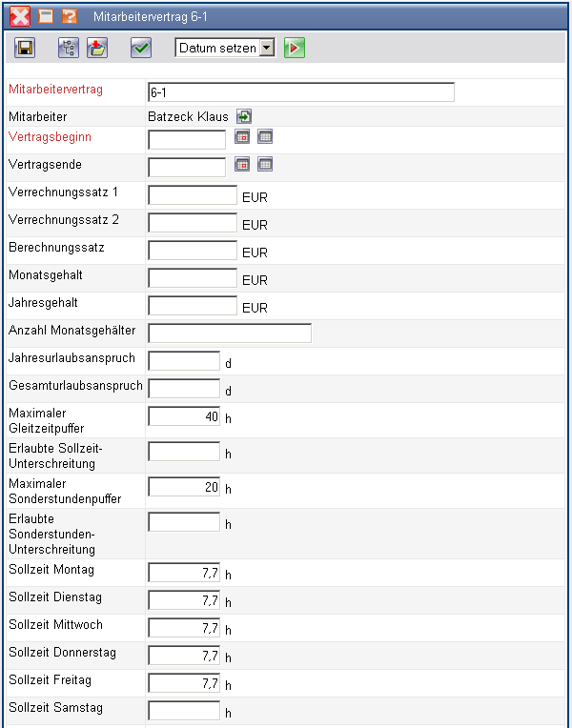Click the folder with red arrow icon
The width and height of the screenshot is (572, 728).
click(96, 49)
